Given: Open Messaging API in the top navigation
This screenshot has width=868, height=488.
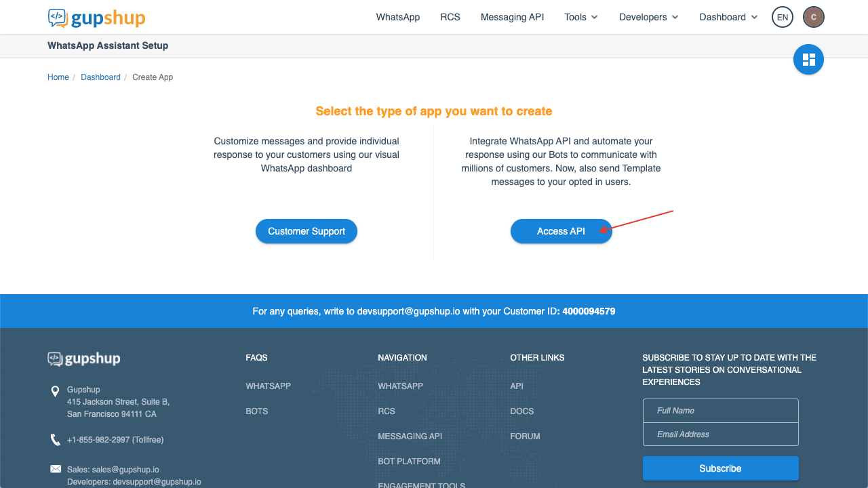Looking at the screenshot, I should pyautogui.click(x=512, y=17).
